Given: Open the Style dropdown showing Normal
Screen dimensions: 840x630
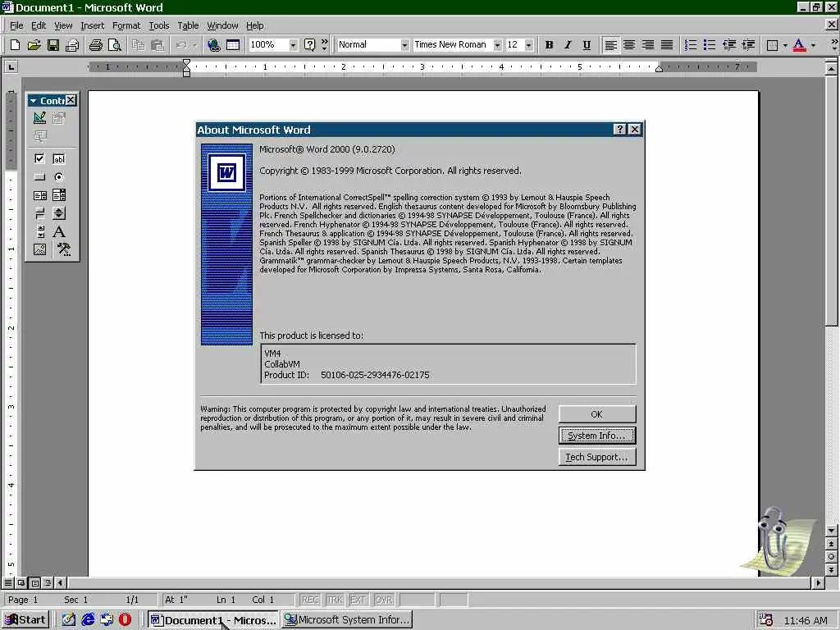Looking at the screenshot, I should [x=404, y=45].
